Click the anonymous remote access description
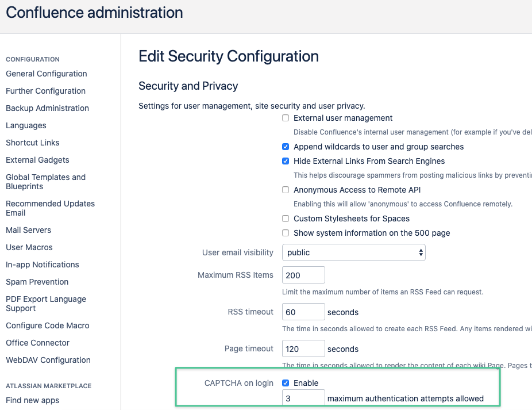The height and width of the screenshot is (410, 532). pos(403,204)
